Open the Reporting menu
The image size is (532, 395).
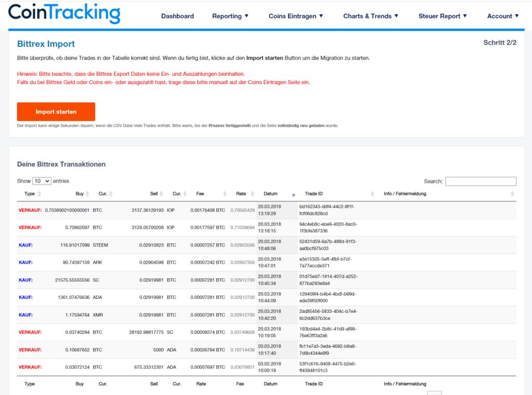point(230,16)
